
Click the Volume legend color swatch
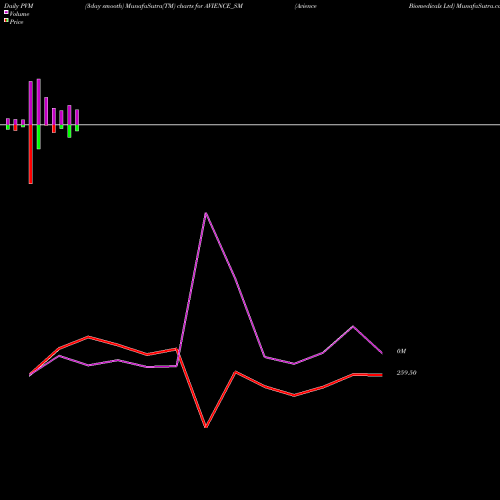point(6,12)
